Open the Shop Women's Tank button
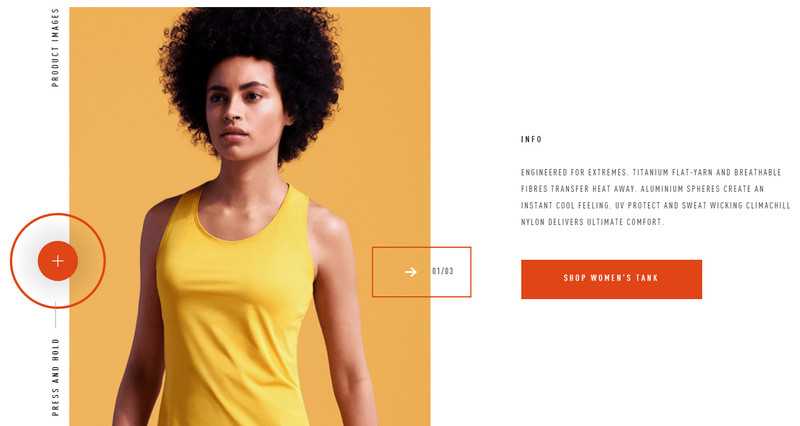 (x=611, y=279)
